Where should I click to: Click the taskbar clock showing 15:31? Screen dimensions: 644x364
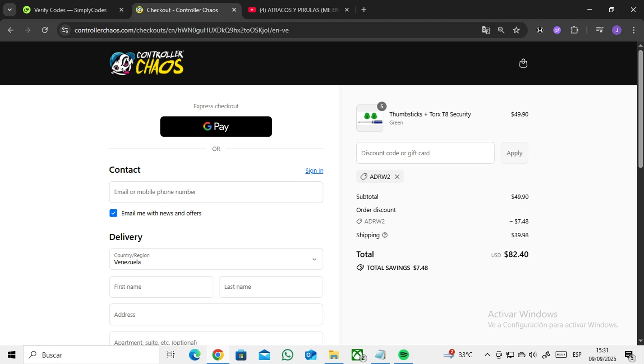click(x=602, y=355)
